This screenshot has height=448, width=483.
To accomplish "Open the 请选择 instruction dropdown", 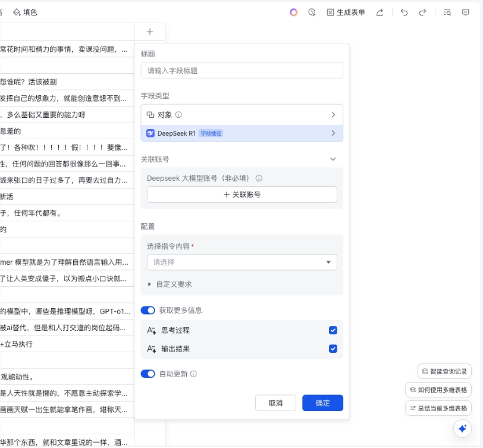I will pos(241,262).
